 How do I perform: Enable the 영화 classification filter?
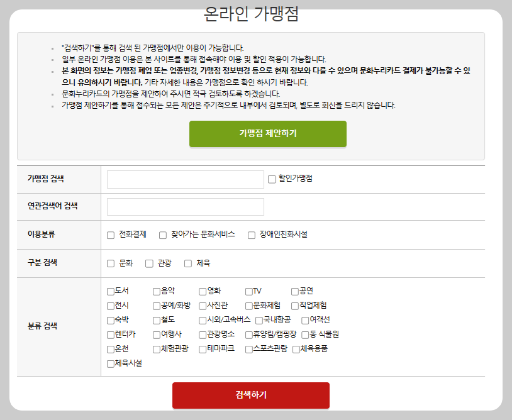pyautogui.click(x=201, y=291)
